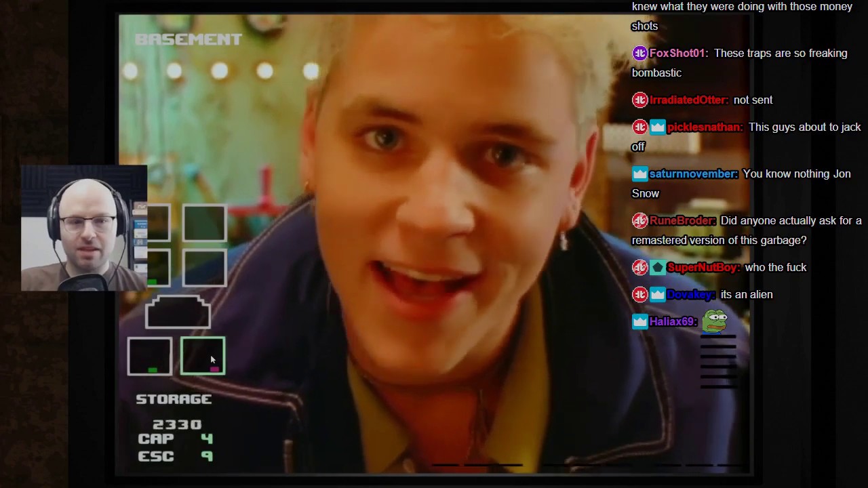The image size is (868, 488).
Task: Click saturnnovember's crown badge
Action: [x=639, y=174]
